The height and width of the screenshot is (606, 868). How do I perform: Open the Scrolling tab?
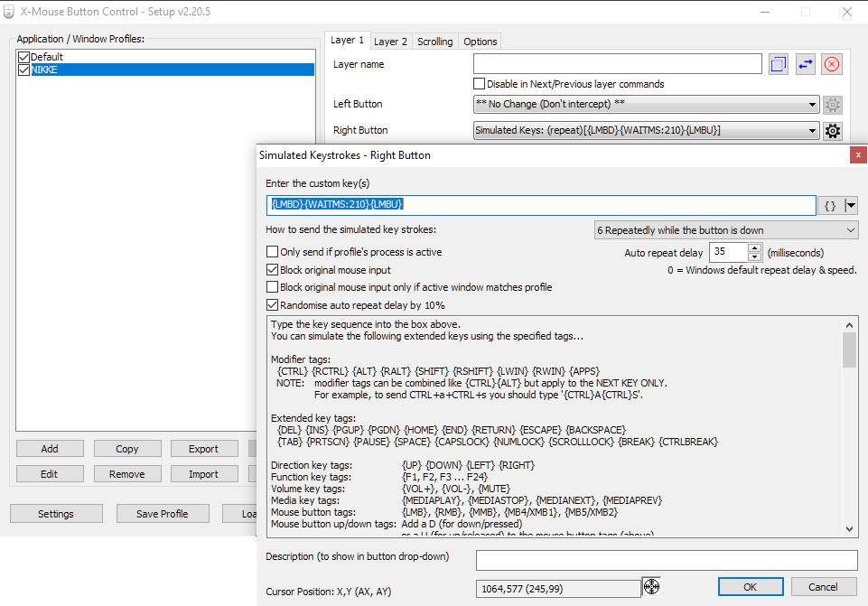(435, 42)
